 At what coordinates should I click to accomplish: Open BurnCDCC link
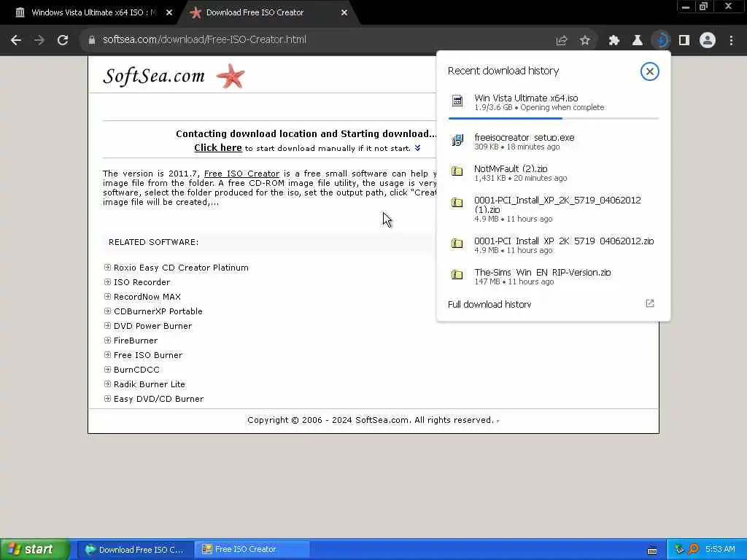(x=136, y=370)
